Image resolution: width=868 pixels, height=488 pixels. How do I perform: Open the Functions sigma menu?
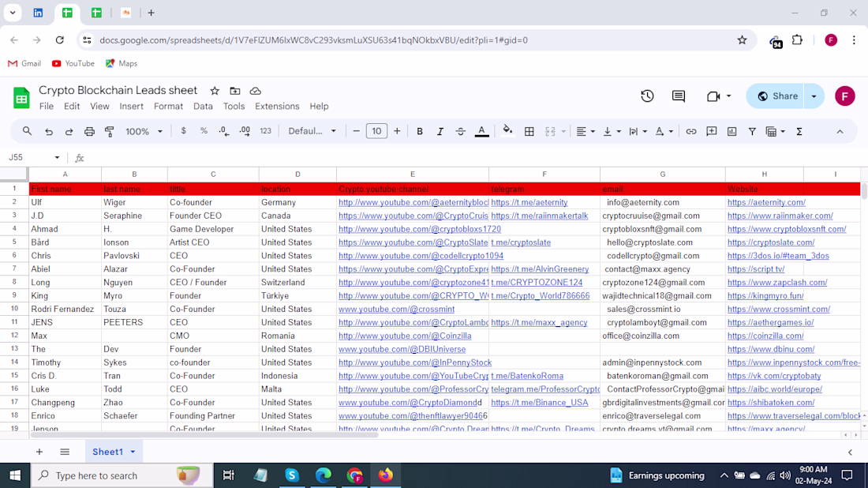(x=799, y=131)
